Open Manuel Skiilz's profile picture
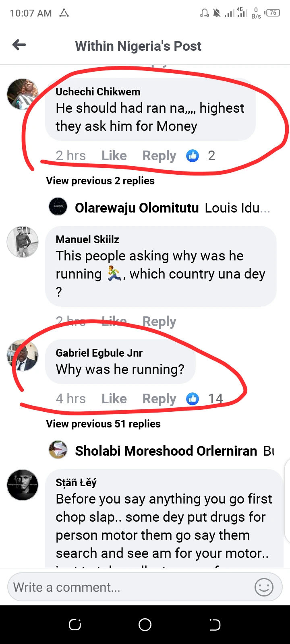This screenshot has height=644, width=290. [23, 242]
